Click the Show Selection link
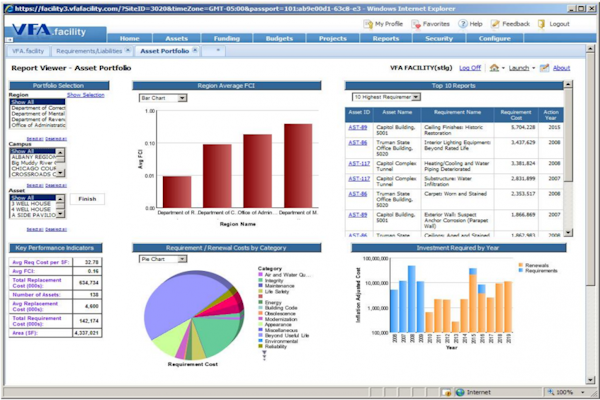Image resolution: width=600 pixels, height=400 pixels. [x=86, y=95]
